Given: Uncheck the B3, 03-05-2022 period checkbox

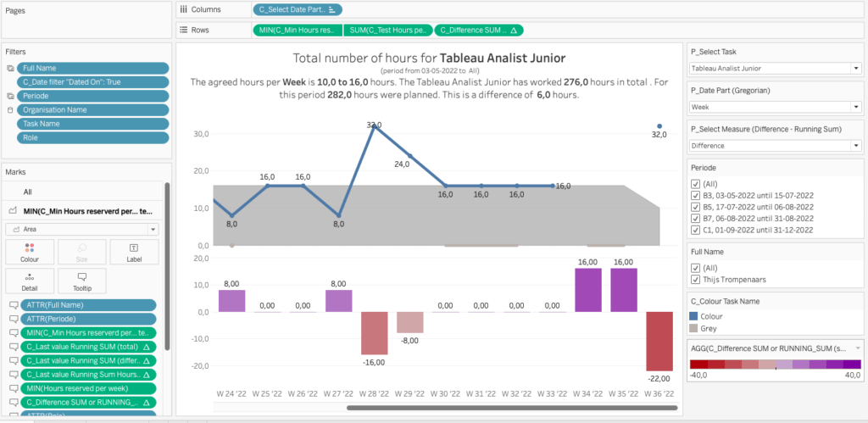Looking at the screenshot, I should (x=696, y=195).
